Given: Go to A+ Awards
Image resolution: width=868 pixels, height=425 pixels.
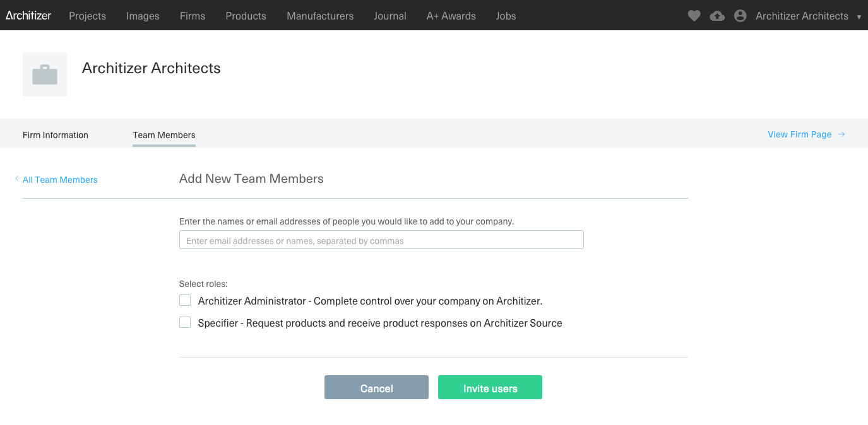Looking at the screenshot, I should click(451, 16).
